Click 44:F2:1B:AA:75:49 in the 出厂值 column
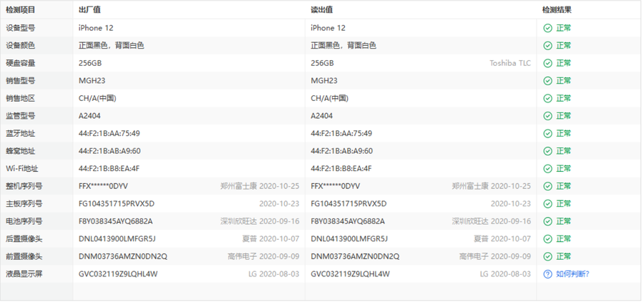 [109, 134]
